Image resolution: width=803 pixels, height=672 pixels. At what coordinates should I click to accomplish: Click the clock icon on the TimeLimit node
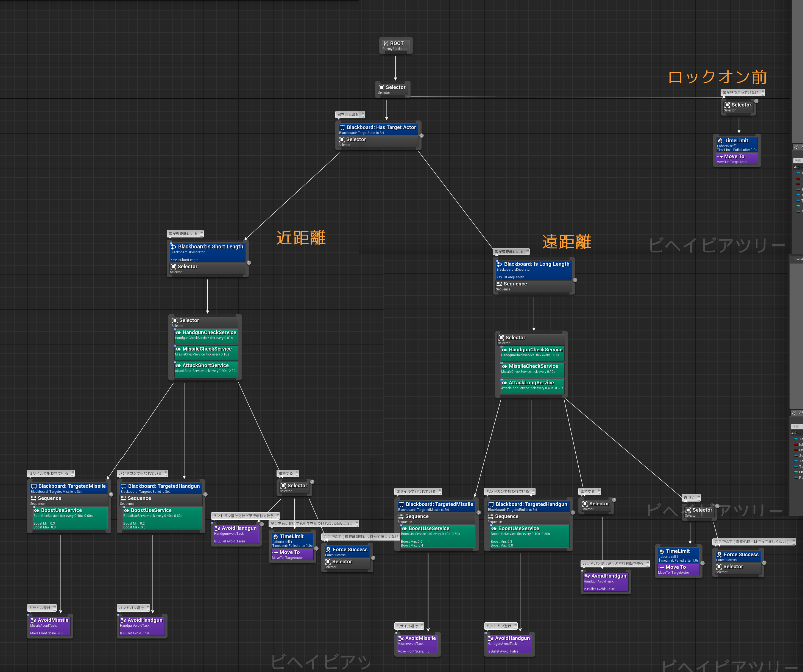[x=721, y=140]
